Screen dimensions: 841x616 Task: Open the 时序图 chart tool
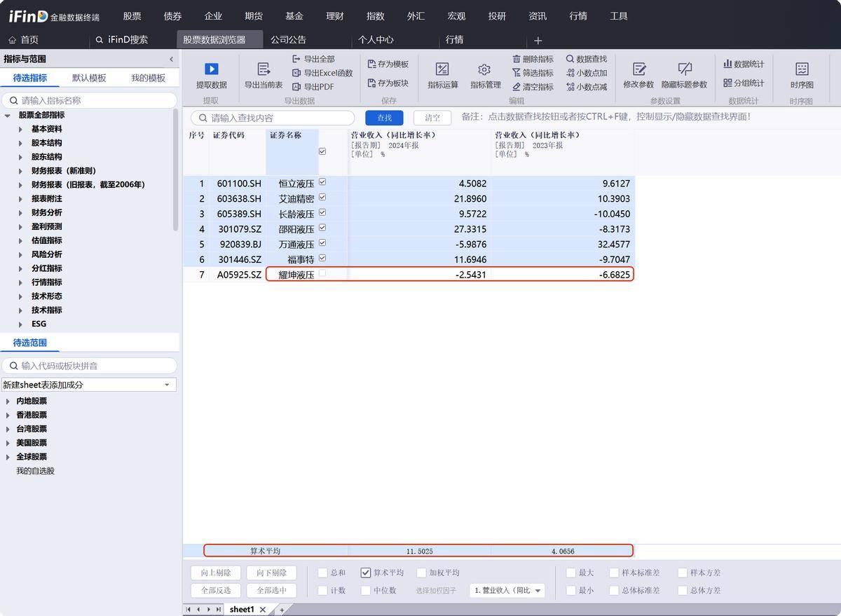pos(802,69)
